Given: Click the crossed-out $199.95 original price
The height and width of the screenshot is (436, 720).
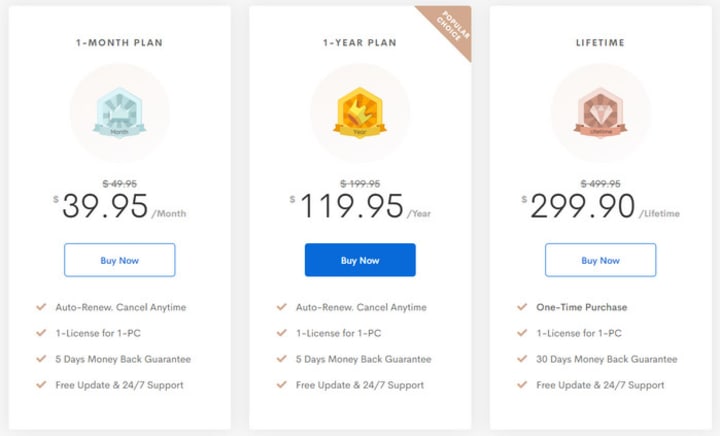Looking at the screenshot, I should pos(360,184).
